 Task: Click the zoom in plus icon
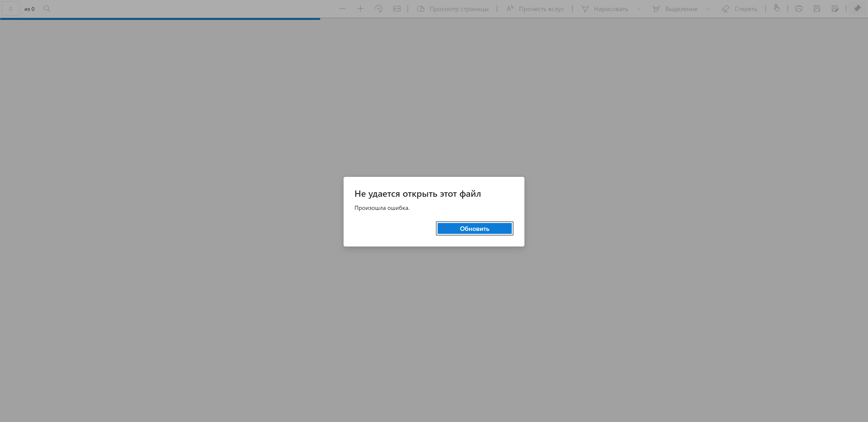point(361,9)
